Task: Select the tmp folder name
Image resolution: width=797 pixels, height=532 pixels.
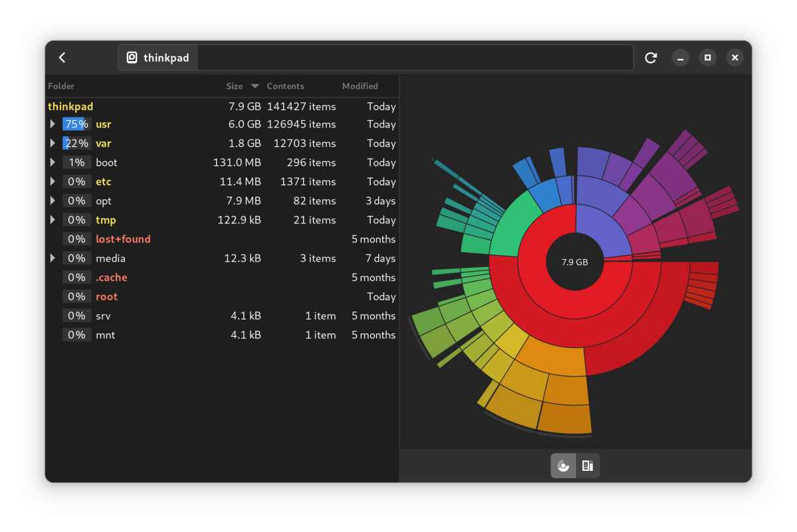Action: pos(106,221)
